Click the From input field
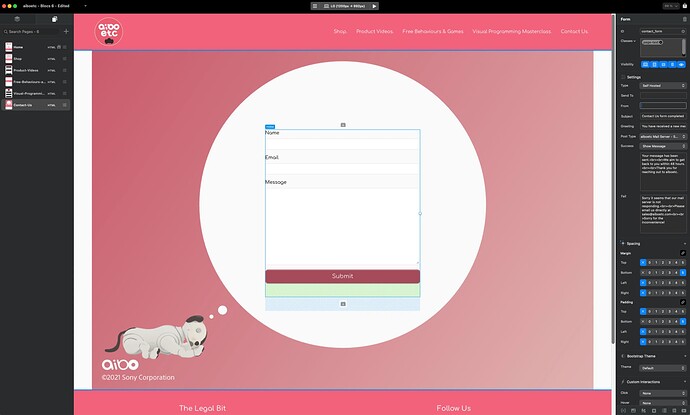 point(663,106)
